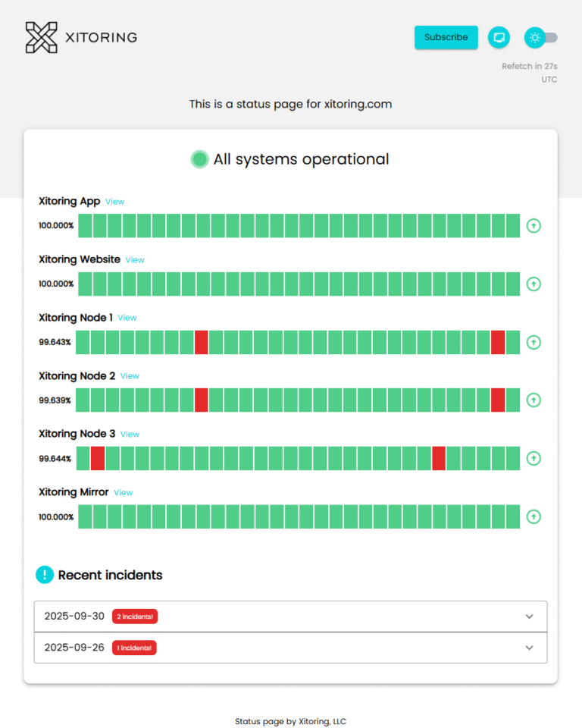
Task: Click the uptime arrow icon beside Xitoring Node 3
Action: (x=533, y=458)
